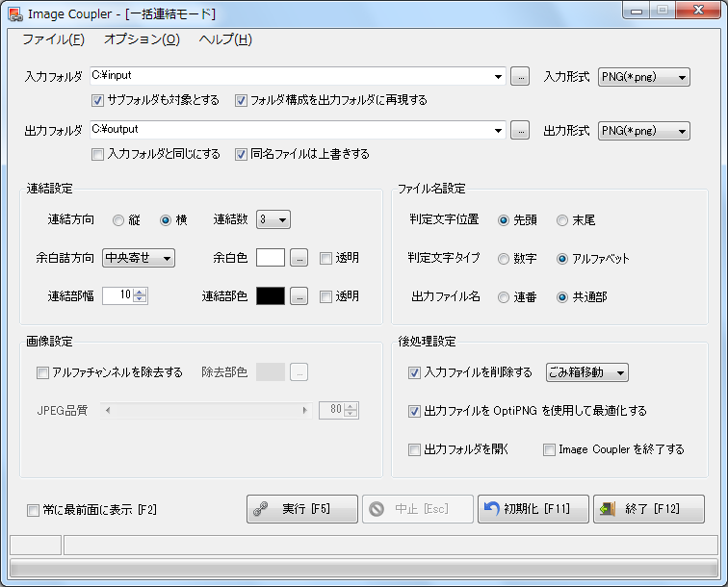This screenshot has height=587, width=728.
Task: Check アルファチャンネルを除去する option
Action: click(42, 372)
